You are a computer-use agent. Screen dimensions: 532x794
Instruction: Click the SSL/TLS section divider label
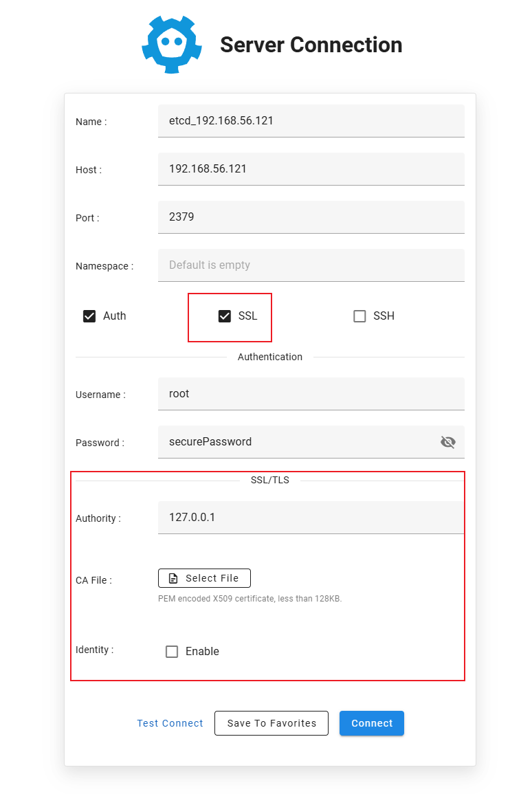pyautogui.click(x=269, y=480)
